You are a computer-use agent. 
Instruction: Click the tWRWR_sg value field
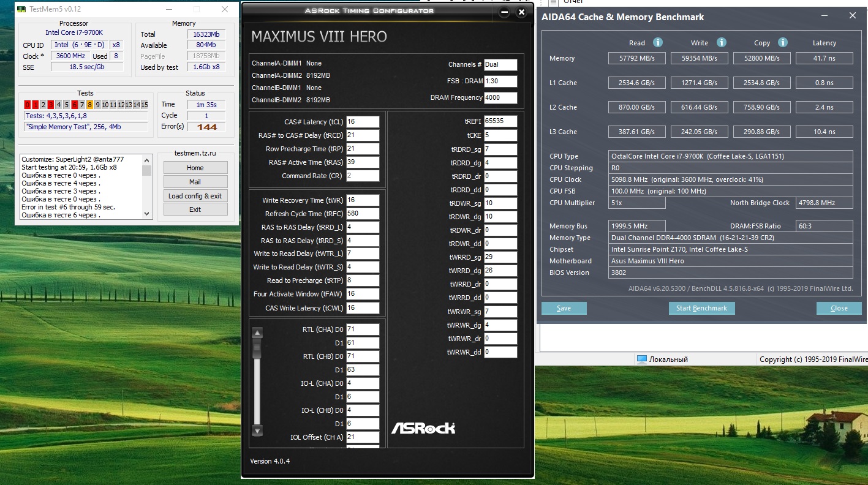[500, 312]
